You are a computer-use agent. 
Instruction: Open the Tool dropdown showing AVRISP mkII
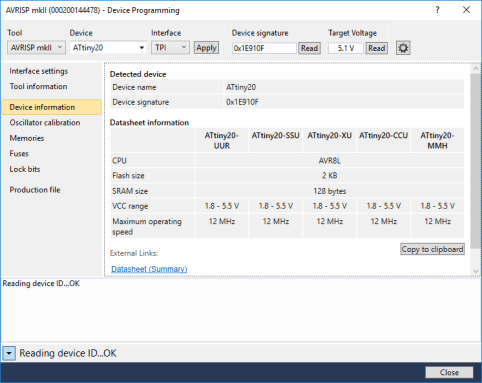click(36, 48)
